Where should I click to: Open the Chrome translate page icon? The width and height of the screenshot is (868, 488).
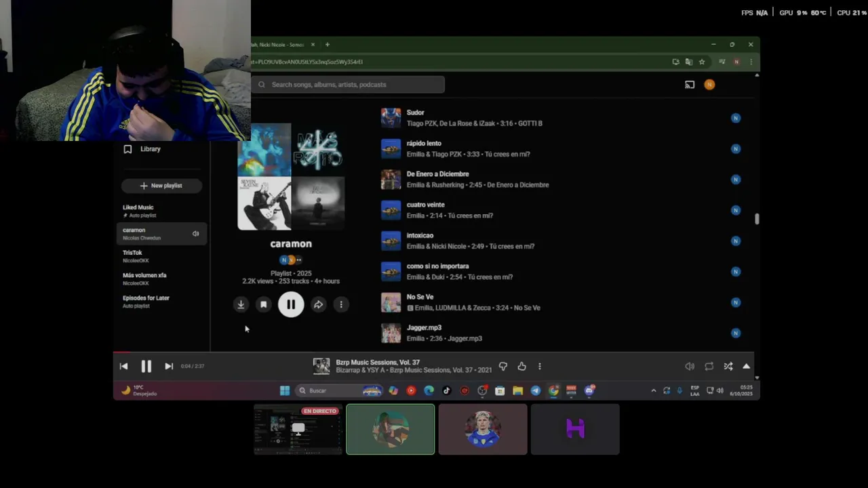[x=689, y=62]
